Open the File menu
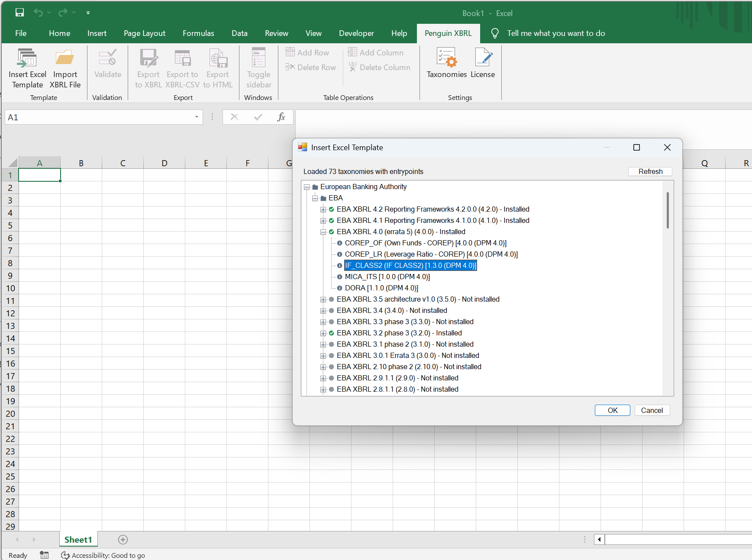This screenshot has width=752, height=560. point(21,33)
